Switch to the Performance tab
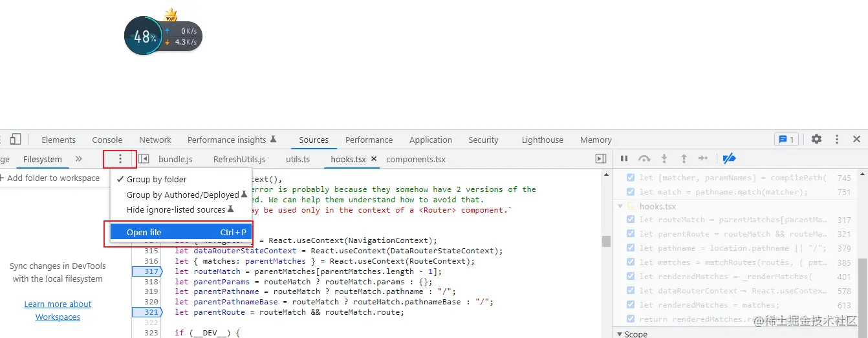 [x=369, y=140]
